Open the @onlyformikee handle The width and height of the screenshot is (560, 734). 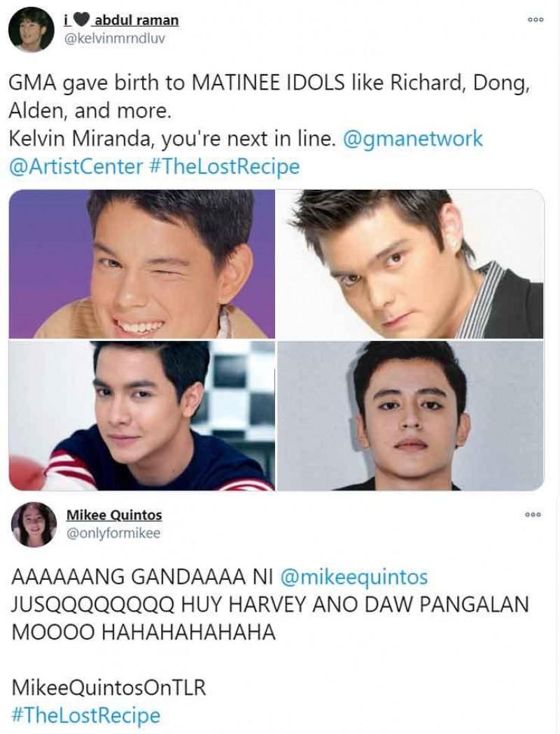(x=113, y=533)
